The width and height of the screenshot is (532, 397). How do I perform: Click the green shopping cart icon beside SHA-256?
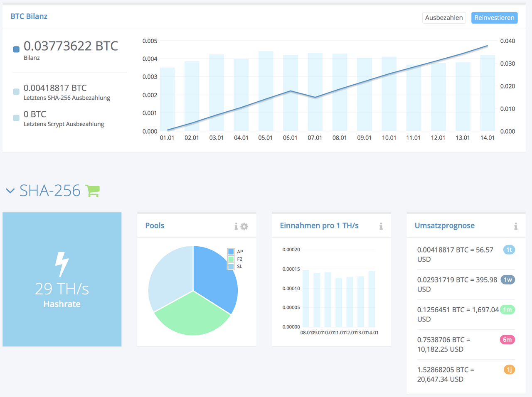point(92,191)
